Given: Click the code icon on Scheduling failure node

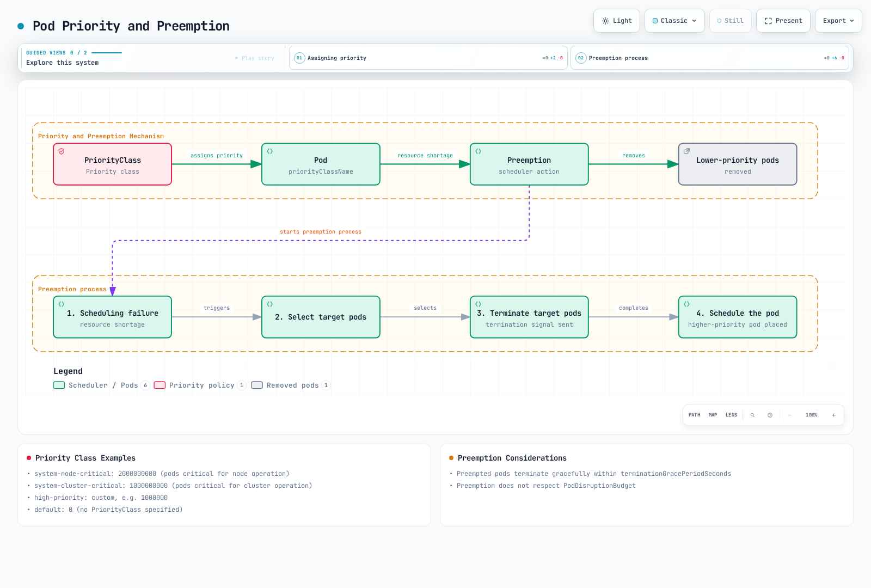Looking at the screenshot, I should click(62, 304).
